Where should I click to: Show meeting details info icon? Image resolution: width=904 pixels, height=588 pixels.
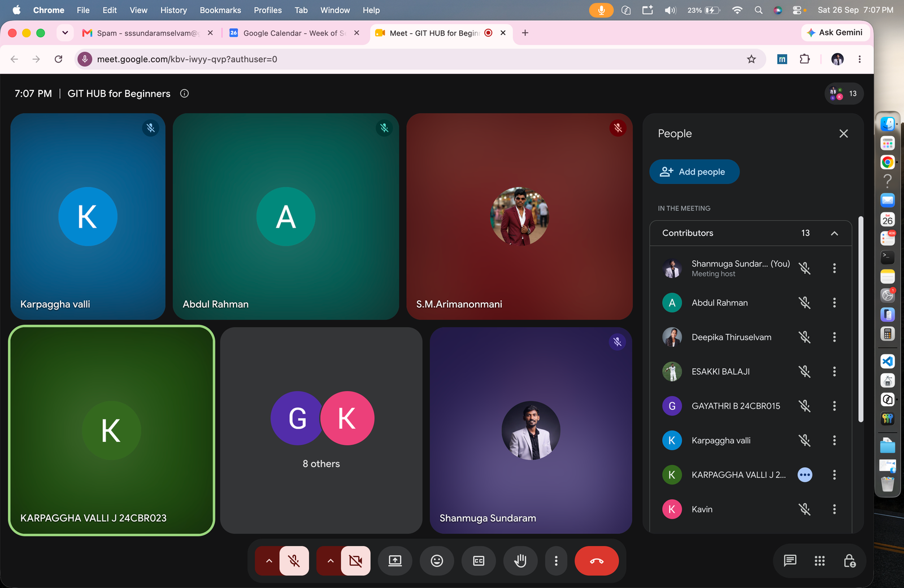(184, 94)
